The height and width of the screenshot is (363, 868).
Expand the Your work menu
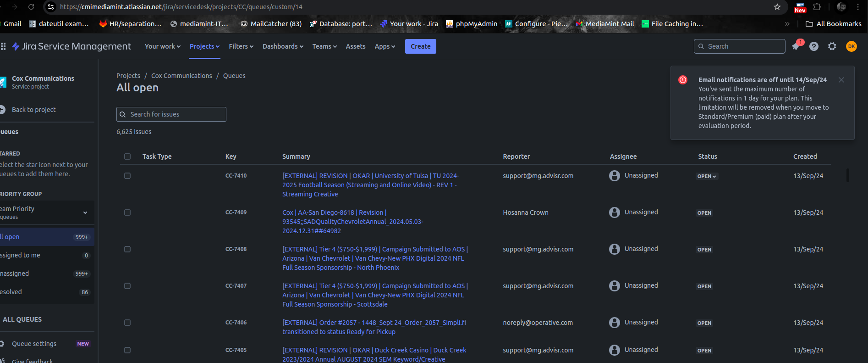tap(163, 46)
